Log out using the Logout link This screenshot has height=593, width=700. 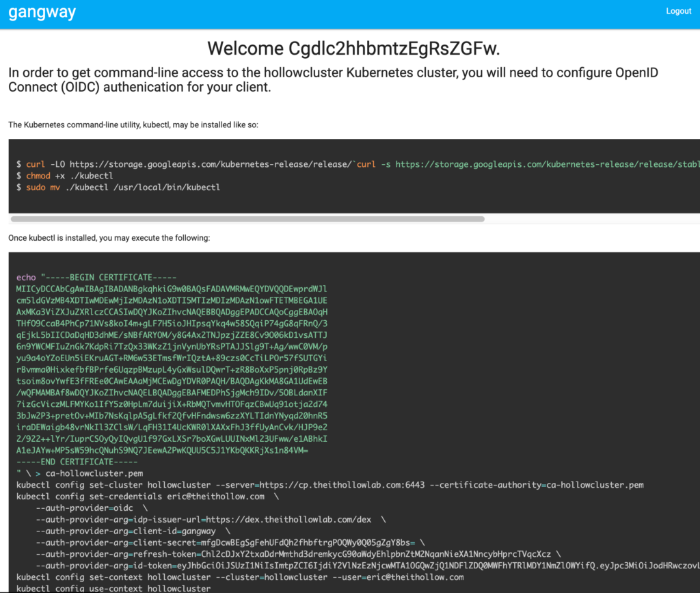coord(678,11)
